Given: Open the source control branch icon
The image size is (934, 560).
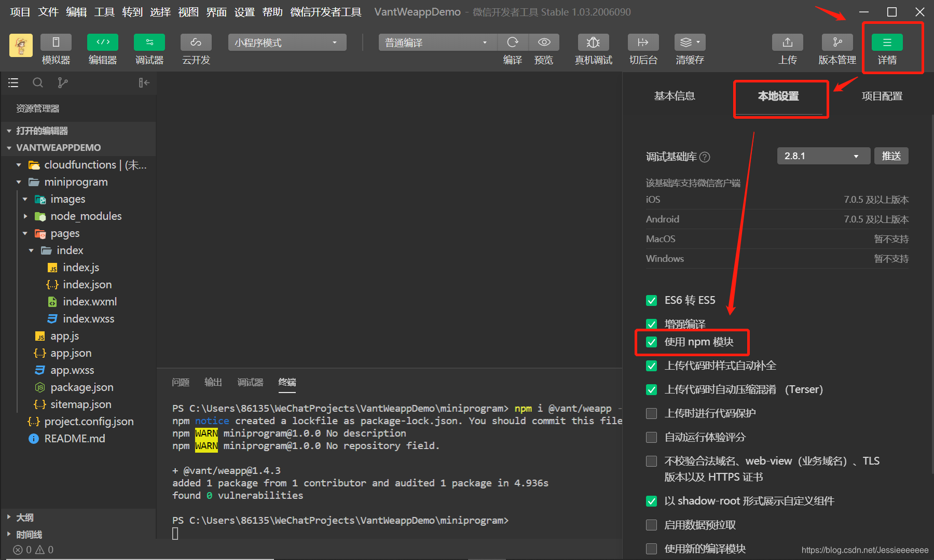Looking at the screenshot, I should (x=63, y=82).
